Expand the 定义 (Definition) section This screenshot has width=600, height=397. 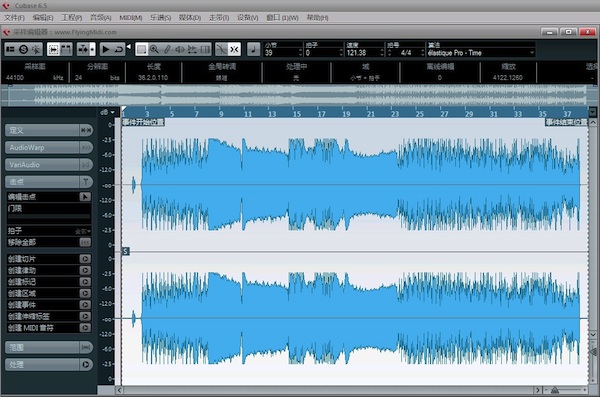coord(49,130)
